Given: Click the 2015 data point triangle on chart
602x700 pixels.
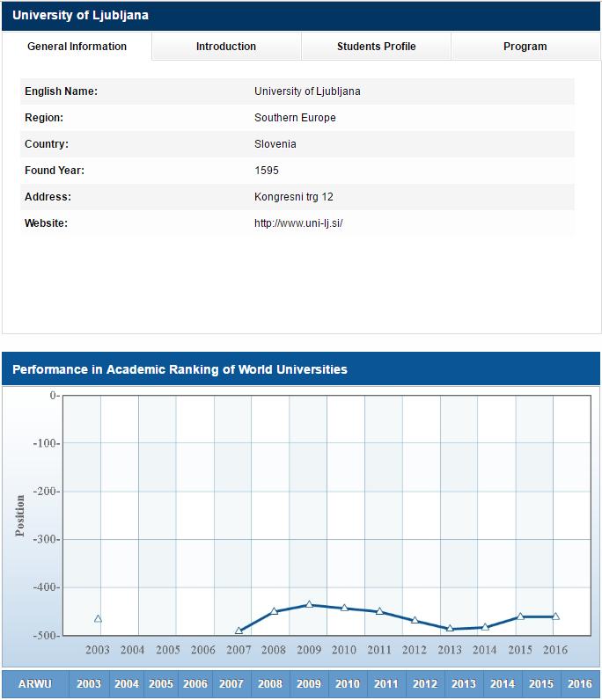Looking at the screenshot, I should (521, 616).
